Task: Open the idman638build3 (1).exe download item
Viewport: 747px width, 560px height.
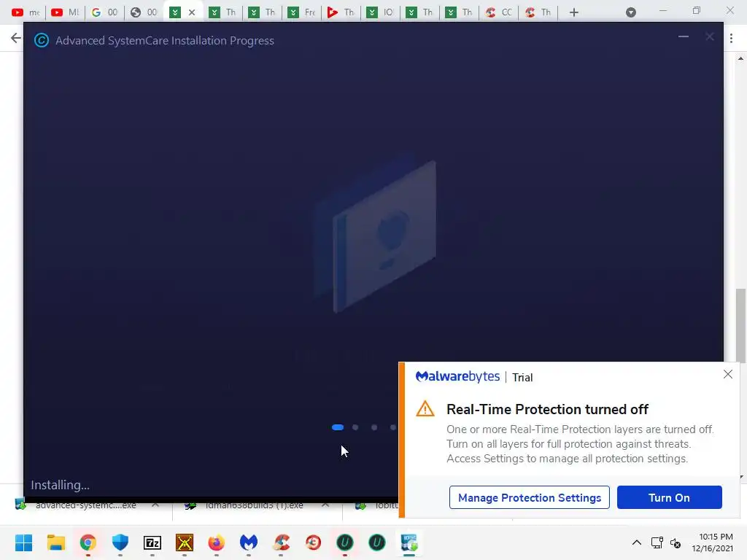Action: tap(245, 505)
